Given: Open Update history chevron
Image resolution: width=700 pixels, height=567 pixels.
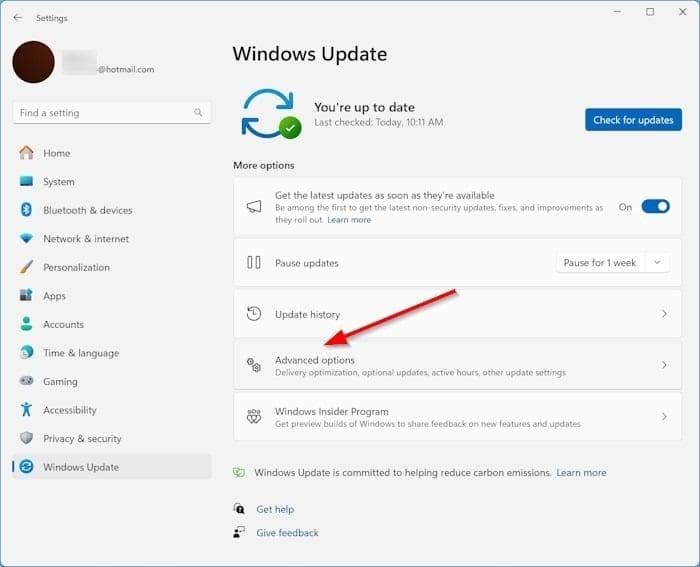Looking at the screenshot, I should [664, 314].
